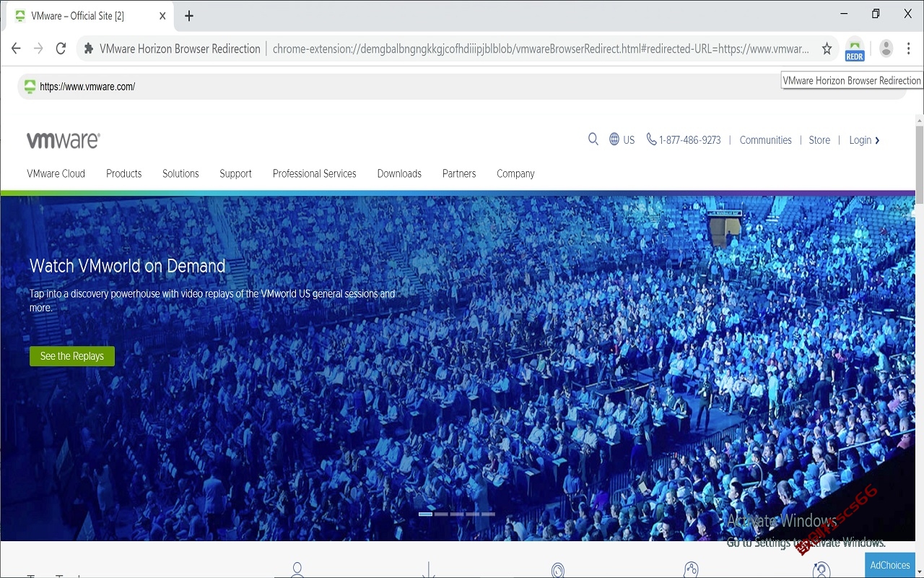The width and height of the screenshot is (924, 578).
Task: Click the VMware logo
Action: pyautogui.click(x=64, y=140)
